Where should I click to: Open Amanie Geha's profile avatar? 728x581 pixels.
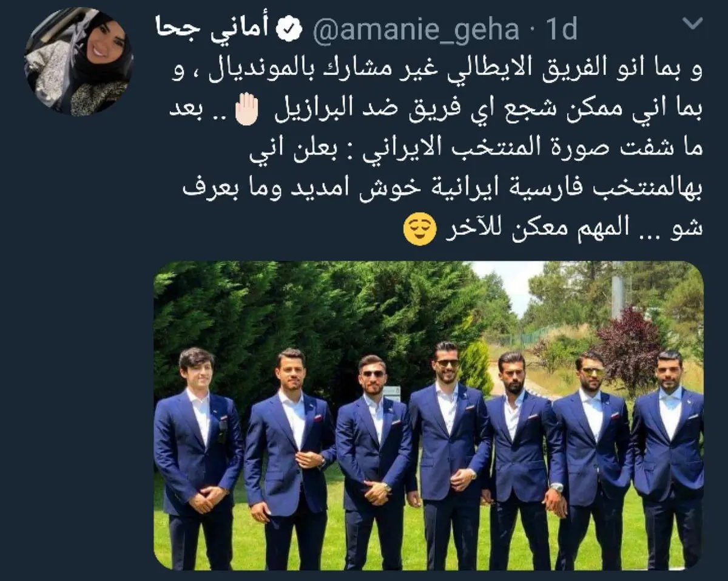click(79, 61)
